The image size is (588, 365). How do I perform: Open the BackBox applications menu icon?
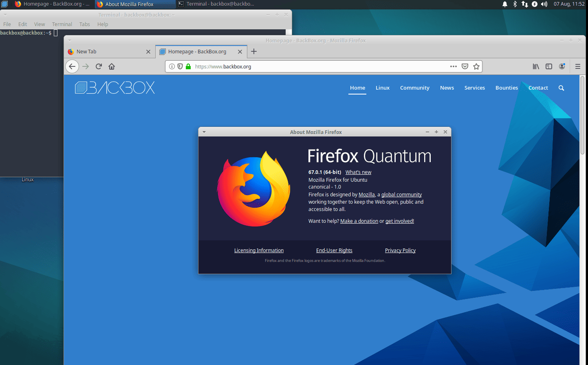[x=4, y=4]
